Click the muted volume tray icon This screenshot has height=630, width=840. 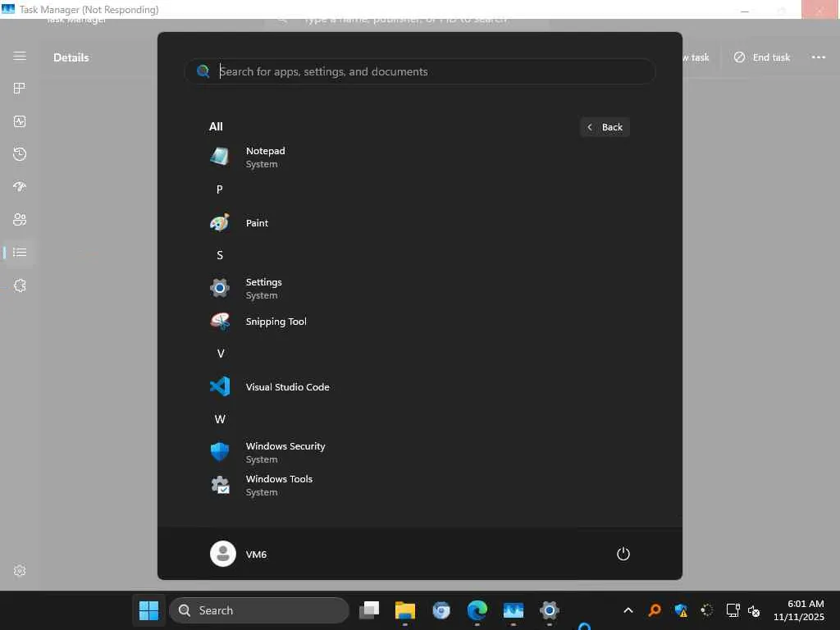pos(754,610)
